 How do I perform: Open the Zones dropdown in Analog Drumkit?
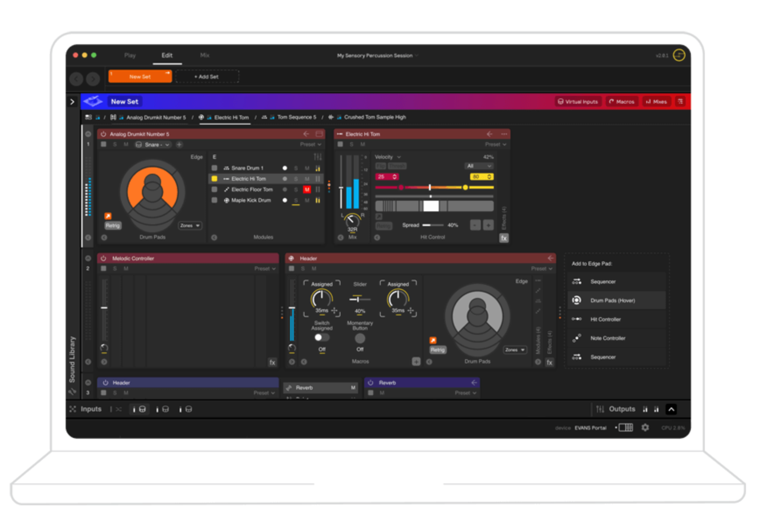coord(190,226)
